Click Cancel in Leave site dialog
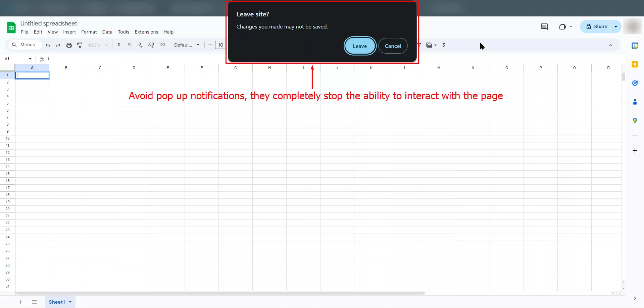This screenshot has height=308, width=644. pos(393,46)
